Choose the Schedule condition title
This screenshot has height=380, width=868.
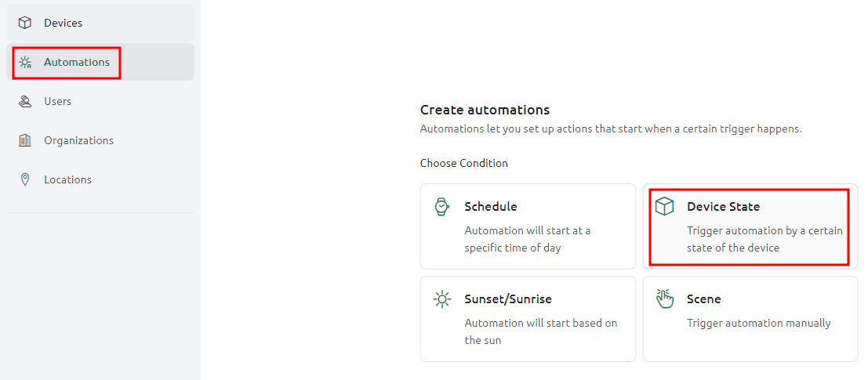pyautogui.click(x=491, y=207)
